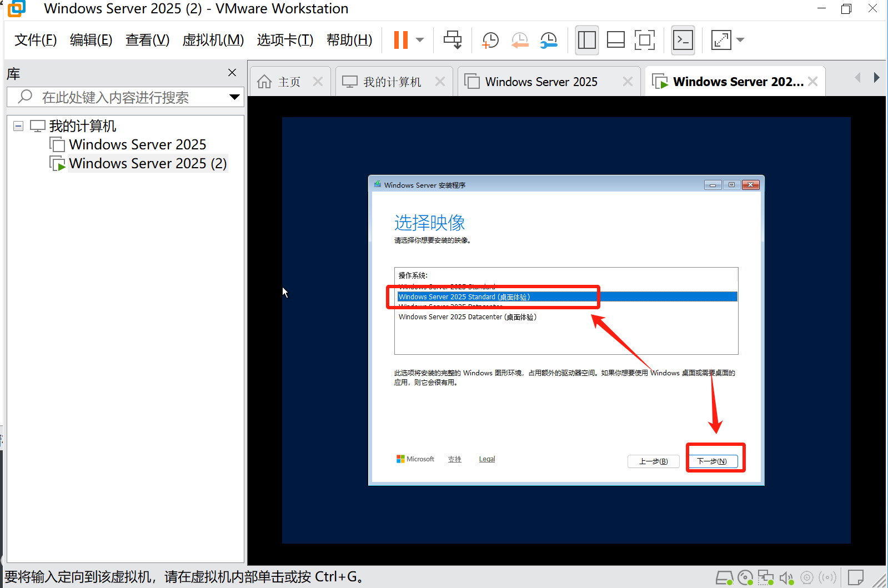Select 我的计算机 in the library tree
The image size is (888, 588).
click(82, 126)
